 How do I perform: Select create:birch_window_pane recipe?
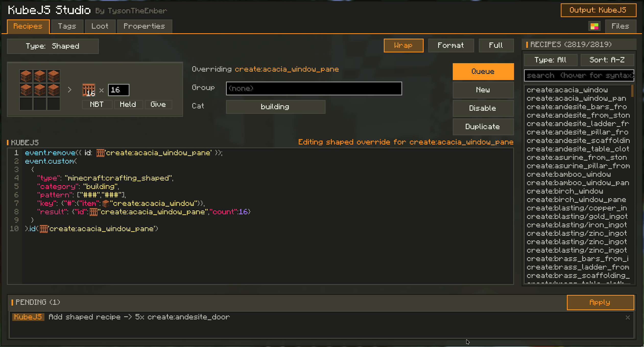pos(577,200)
